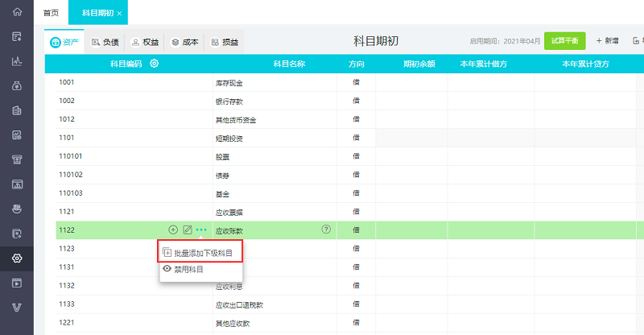This screenshot has width=644, height=335.
Task: Open the home icon in the sidebar
Action: pos(17,12)
